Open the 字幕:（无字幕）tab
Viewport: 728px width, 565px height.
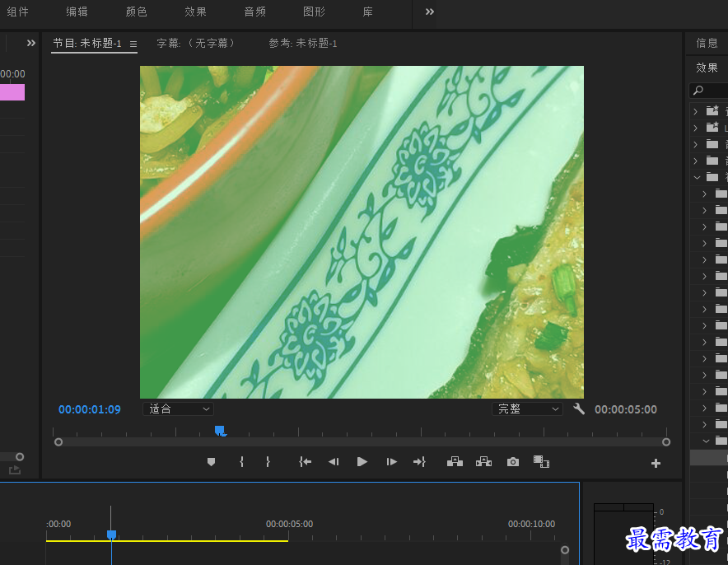(196, 44)
